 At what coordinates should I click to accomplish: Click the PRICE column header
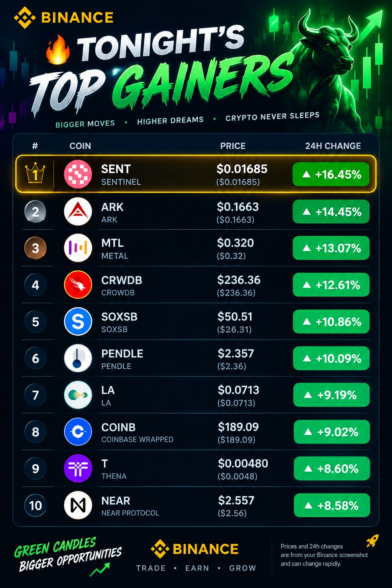[233, 146]
